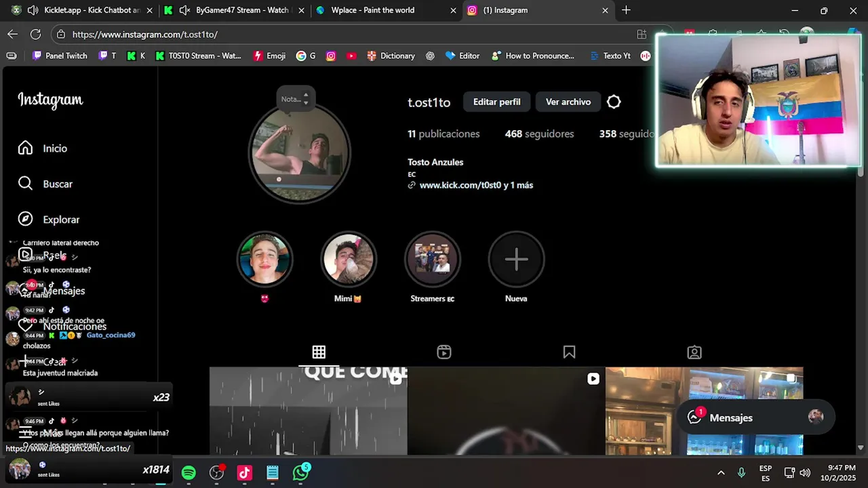Click the address bar URL
The width and height of the screenshot is (868, 488).
[144, 34]
